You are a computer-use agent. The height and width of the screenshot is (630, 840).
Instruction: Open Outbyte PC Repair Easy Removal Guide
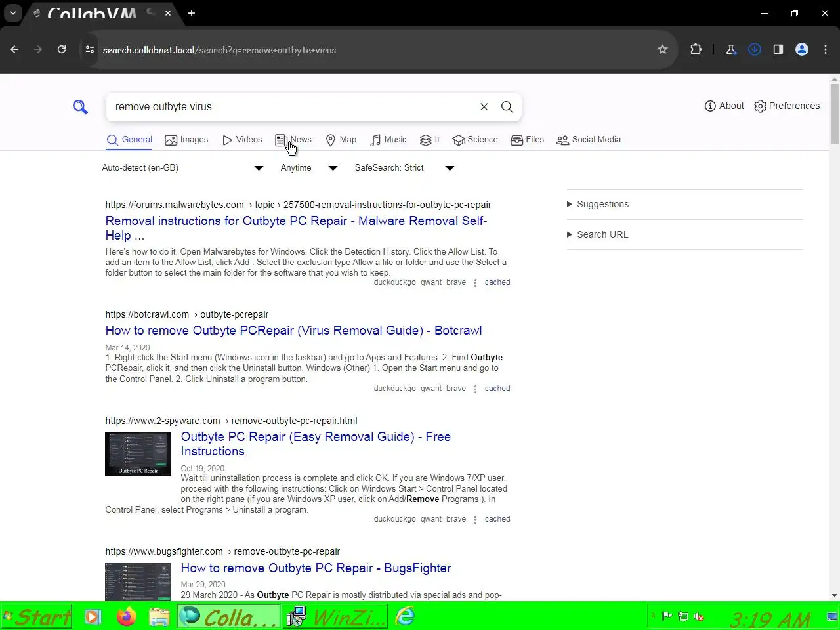point(316,444)
